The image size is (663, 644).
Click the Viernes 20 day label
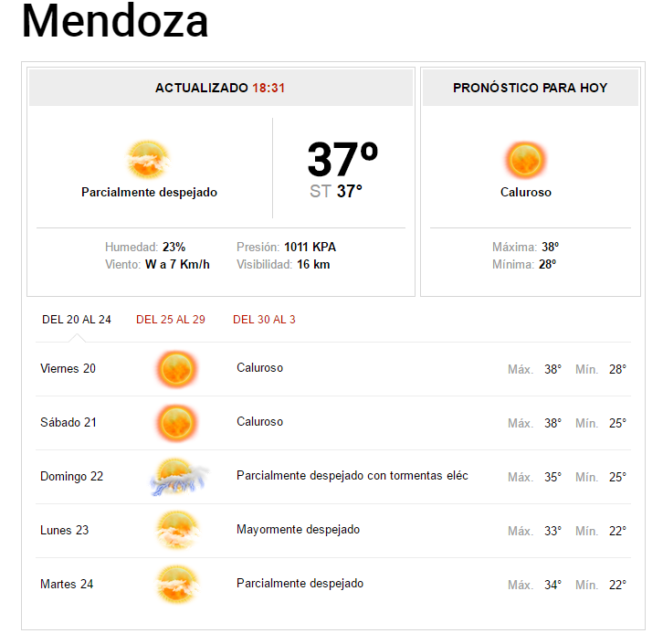[x=68, y=369]
